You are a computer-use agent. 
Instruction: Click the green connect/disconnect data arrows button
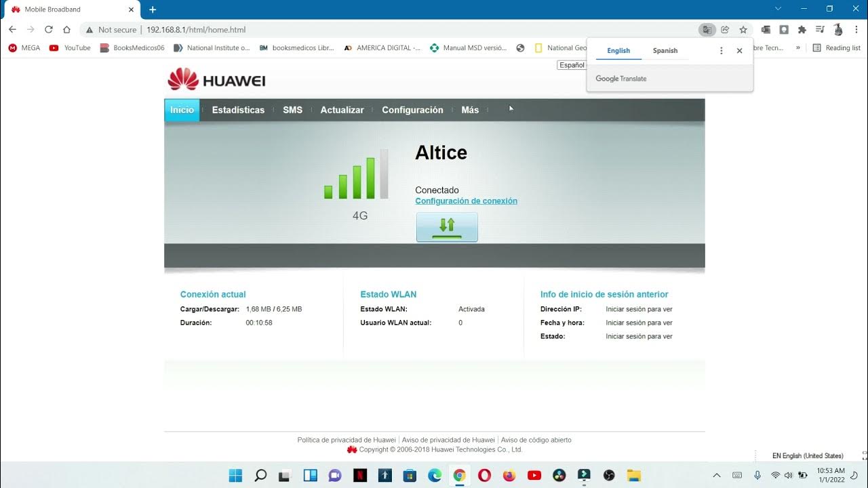click(x=447, y=227)
